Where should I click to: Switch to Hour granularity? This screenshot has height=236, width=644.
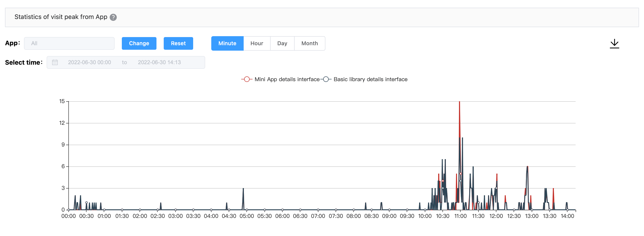pyautogui.click(x=257, y=43)
